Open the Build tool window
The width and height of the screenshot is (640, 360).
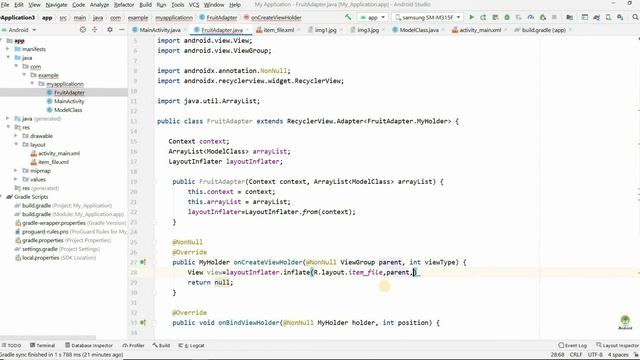(x=161, y=345)
